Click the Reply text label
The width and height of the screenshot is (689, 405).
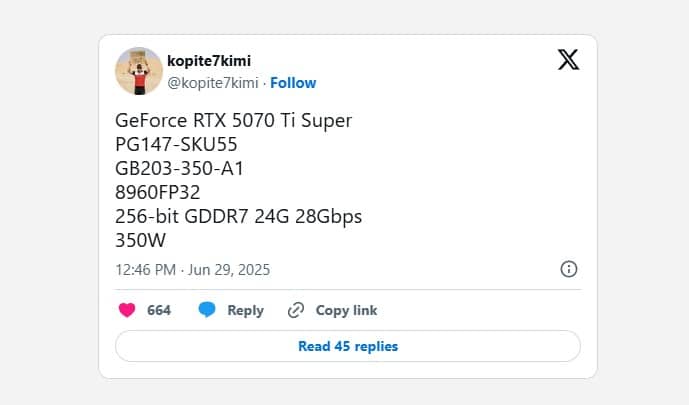[245, 310]
